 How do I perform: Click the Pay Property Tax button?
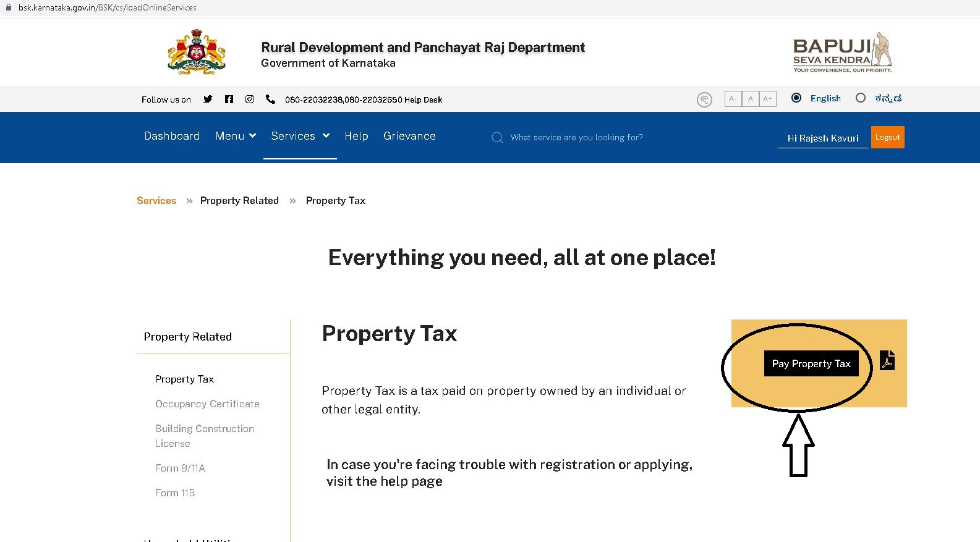click(x=811, y=363)
